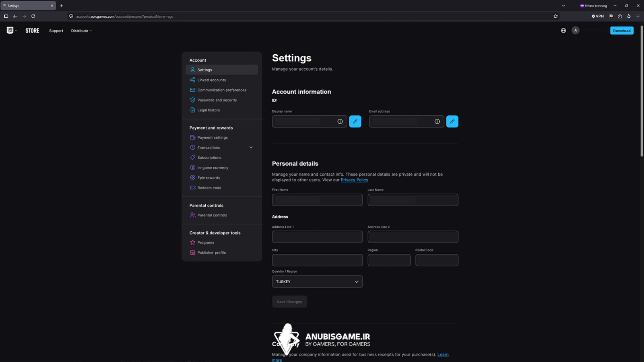Open the Support page
Screen dimensions: 644x362
pyautogui.click(x=56, y=31)
